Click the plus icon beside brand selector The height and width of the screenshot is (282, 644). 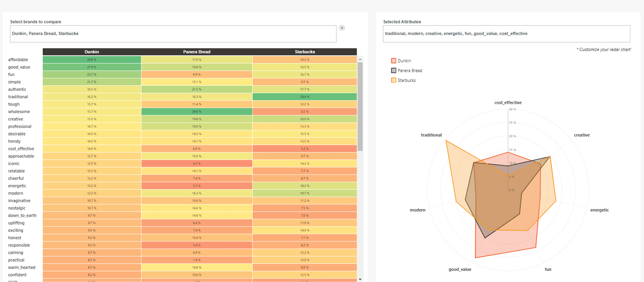pyautogui.click(x=342, y=28)
